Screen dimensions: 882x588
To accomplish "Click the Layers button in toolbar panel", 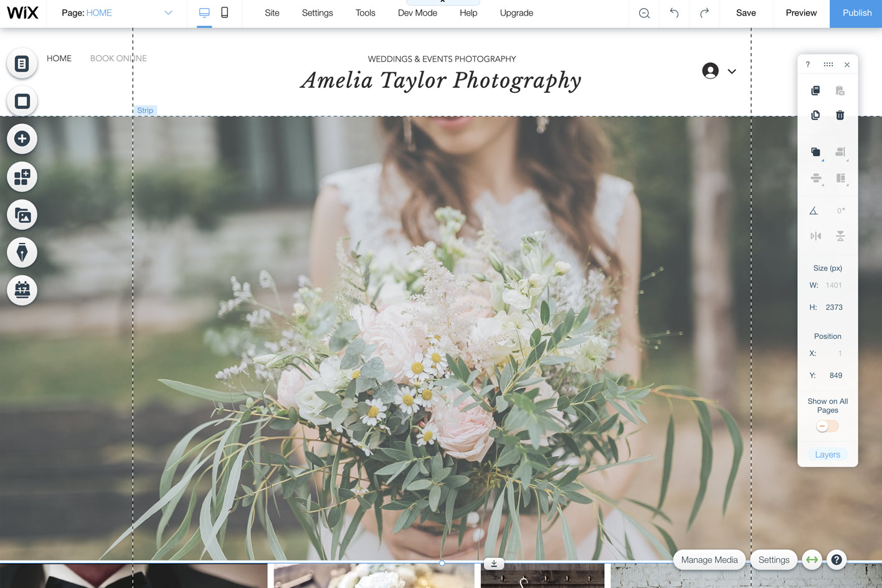I will (827, 455).
